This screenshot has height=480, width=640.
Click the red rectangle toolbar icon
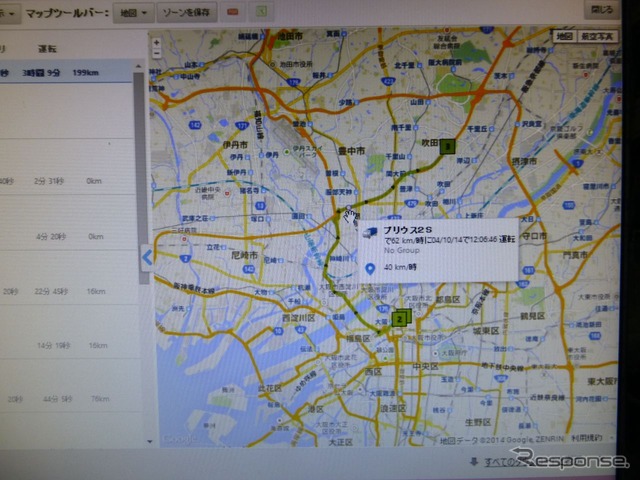tap(233, 12)
